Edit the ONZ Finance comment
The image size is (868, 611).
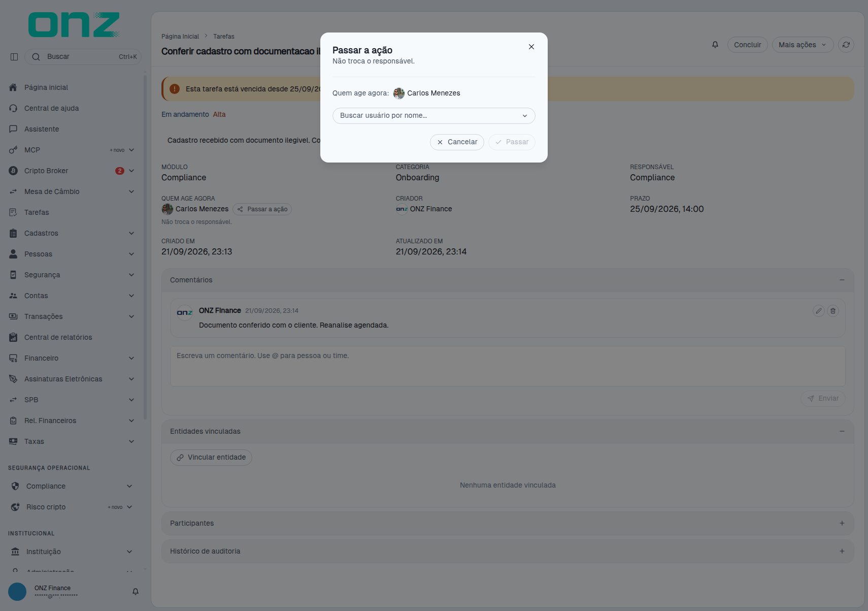(819, 311)
